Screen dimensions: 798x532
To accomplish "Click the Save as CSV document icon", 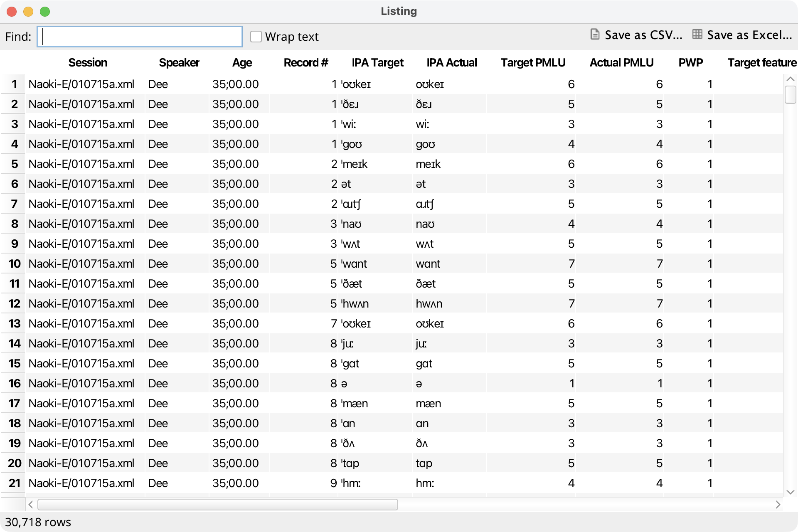I will pyautogui.click(x=595, y=34).
